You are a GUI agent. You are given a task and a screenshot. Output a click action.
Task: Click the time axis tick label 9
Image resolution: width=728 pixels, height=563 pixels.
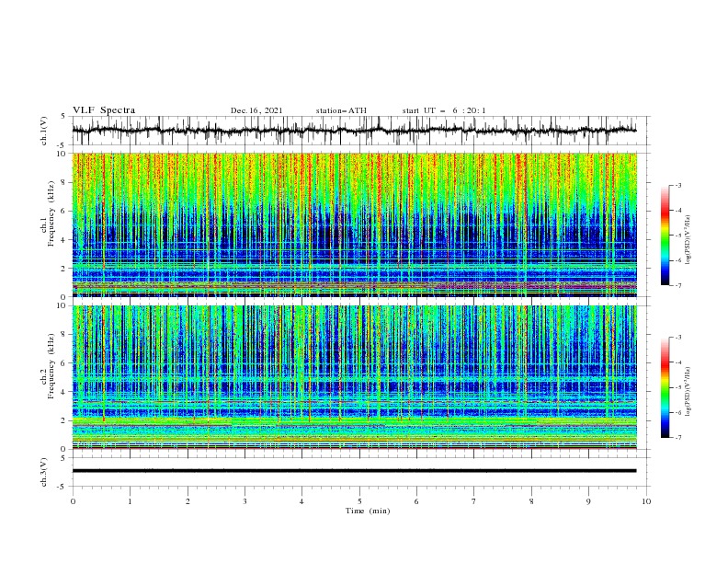click(588, 501)
